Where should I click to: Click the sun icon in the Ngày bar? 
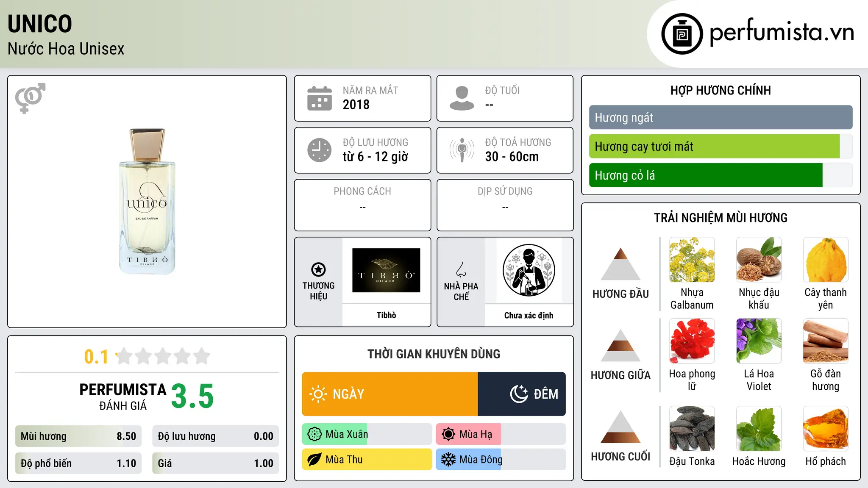point(318,394)
